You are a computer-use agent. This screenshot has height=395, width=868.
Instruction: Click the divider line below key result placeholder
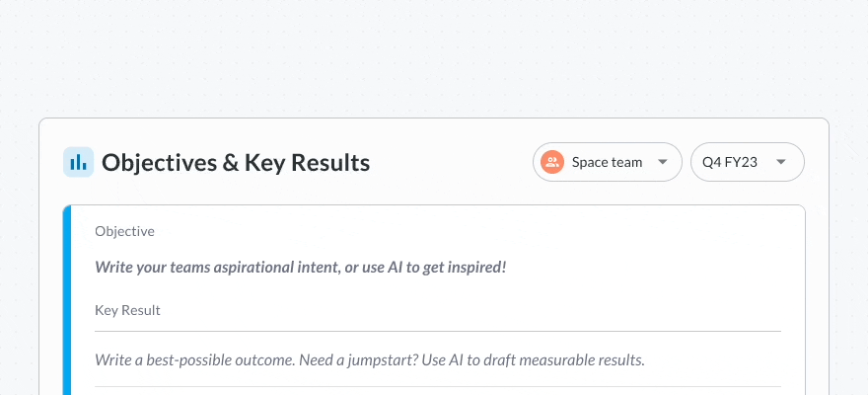pos(438,386)
